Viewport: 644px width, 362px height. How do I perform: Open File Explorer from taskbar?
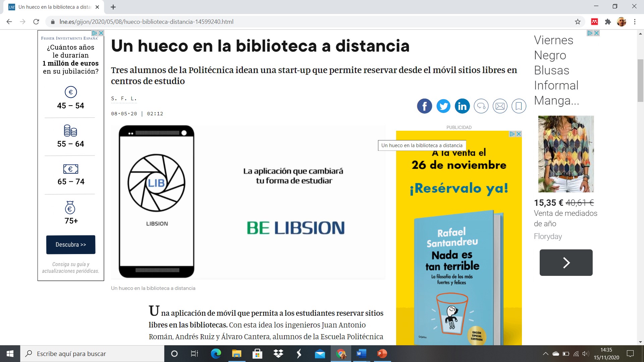pos(236,354)
